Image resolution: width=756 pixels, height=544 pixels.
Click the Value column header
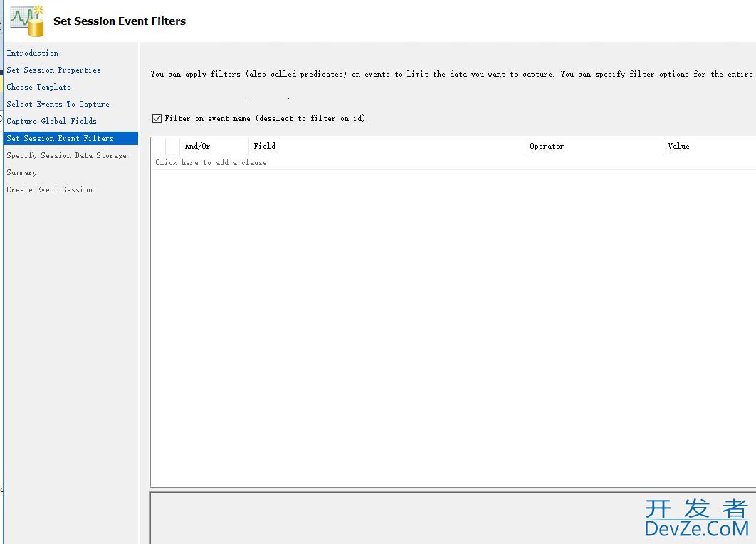710,146
